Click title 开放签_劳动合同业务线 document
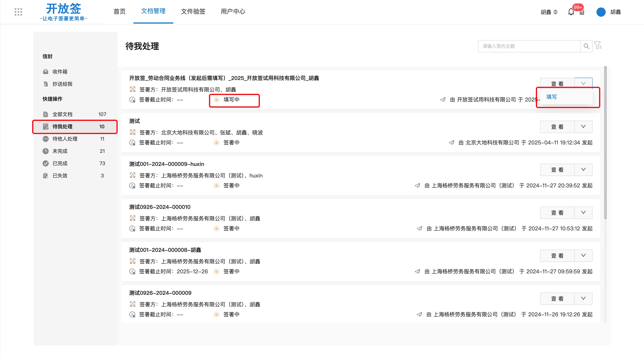Image resolution: width=644 pixels, height=356 pixels. (224, 78)
